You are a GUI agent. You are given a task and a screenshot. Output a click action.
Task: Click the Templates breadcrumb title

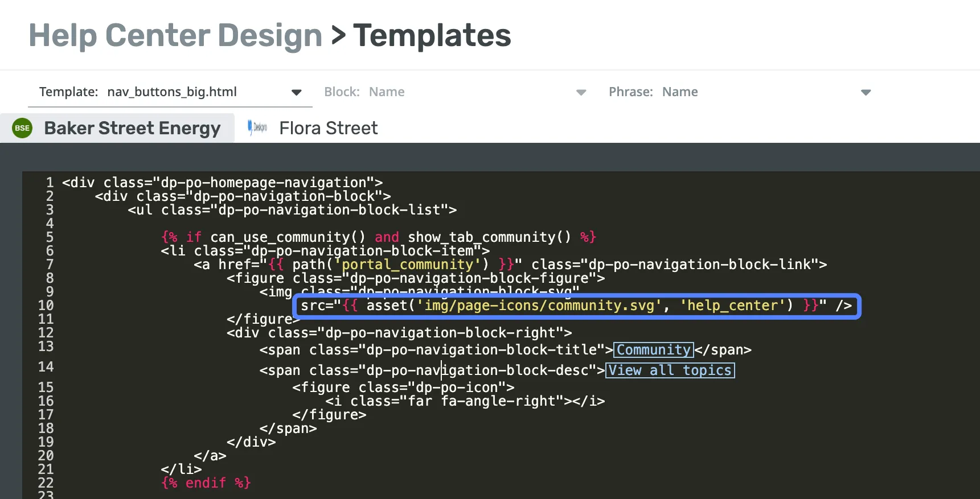click(432, 35)
